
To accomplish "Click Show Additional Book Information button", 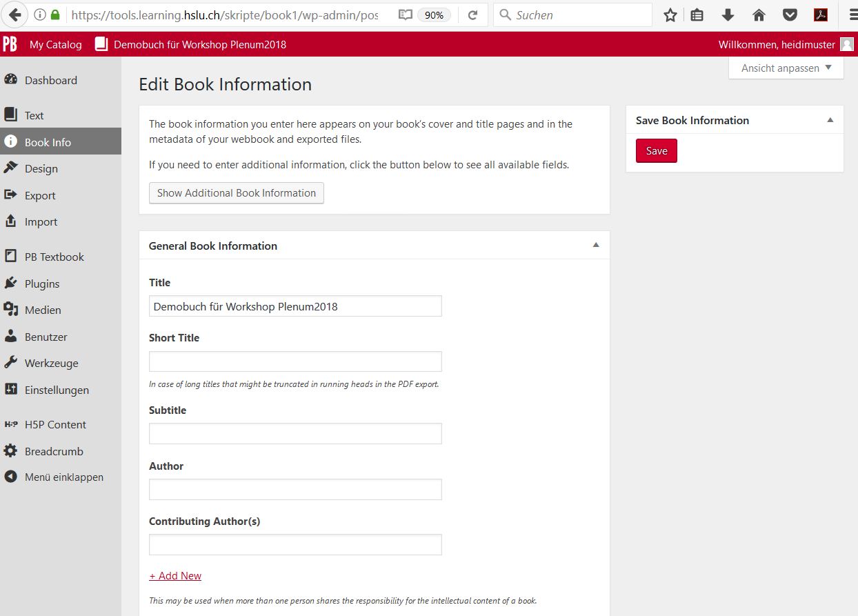I will [x=236, y=193].
